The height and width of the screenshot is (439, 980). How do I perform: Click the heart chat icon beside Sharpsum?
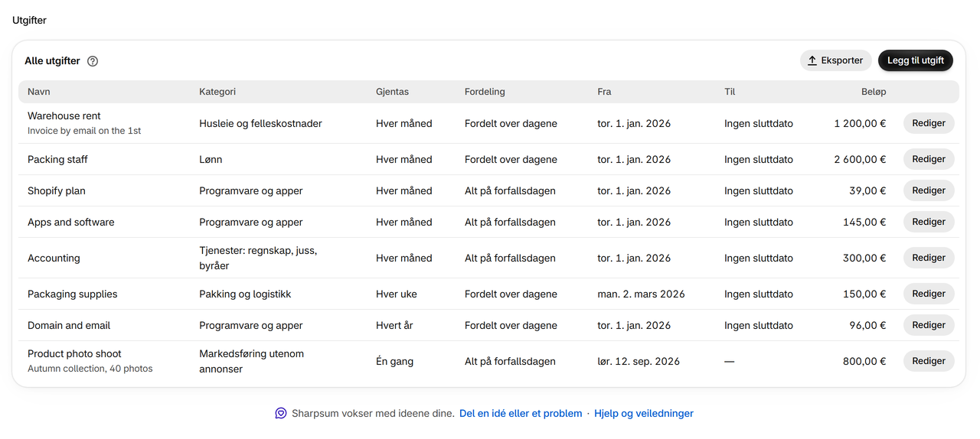point(281,413)
